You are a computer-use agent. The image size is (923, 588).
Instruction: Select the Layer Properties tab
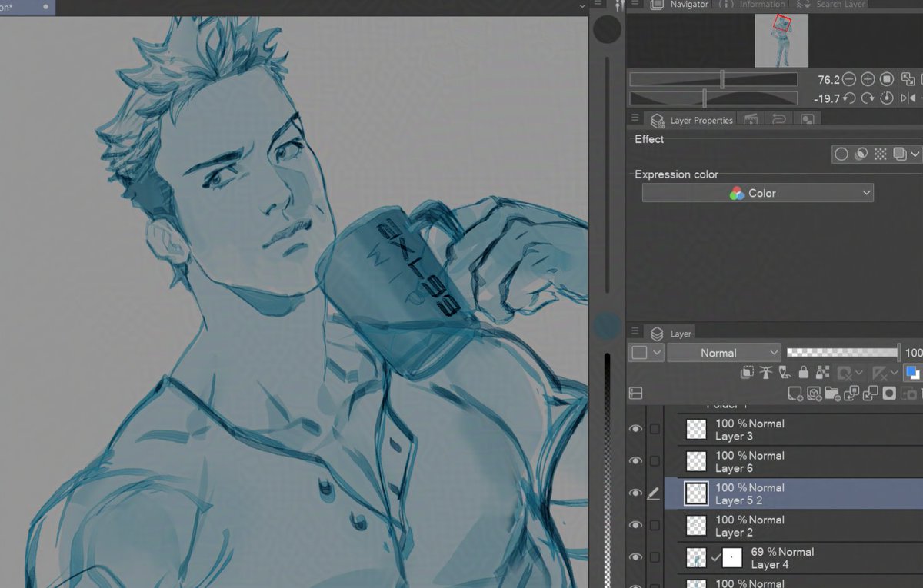(x=692, y=120)
